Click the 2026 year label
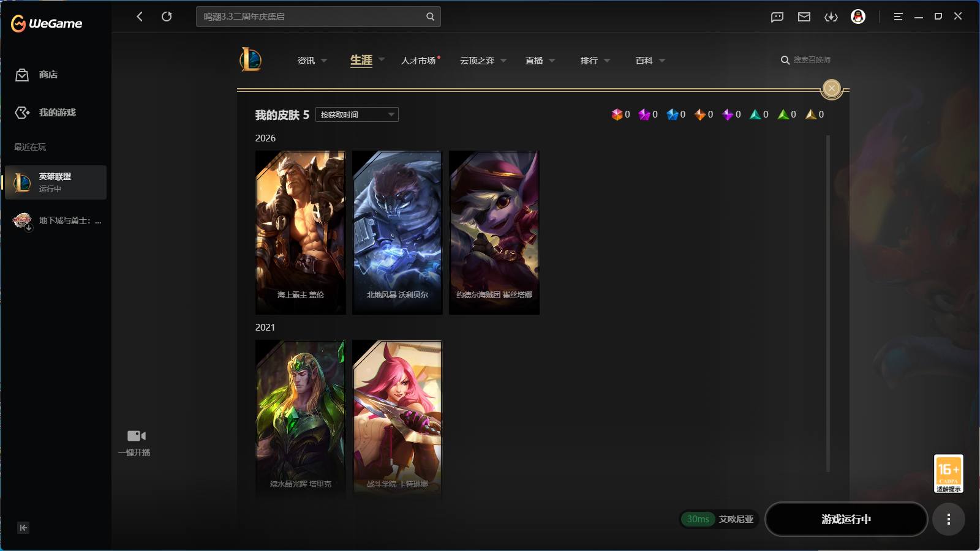The height and width of the screenshot is (551, 980). coord(265,138)
